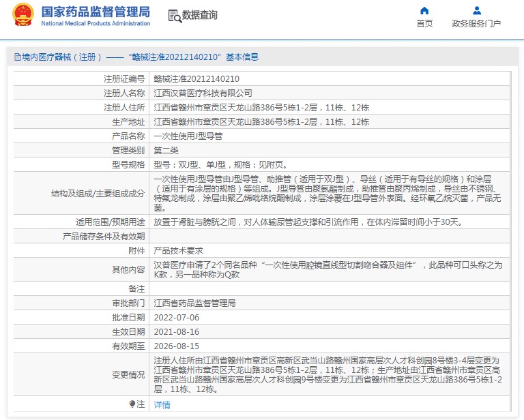Select expiry date 2026-08-15
Screen dimensions: 524x420
coord(177,346)
